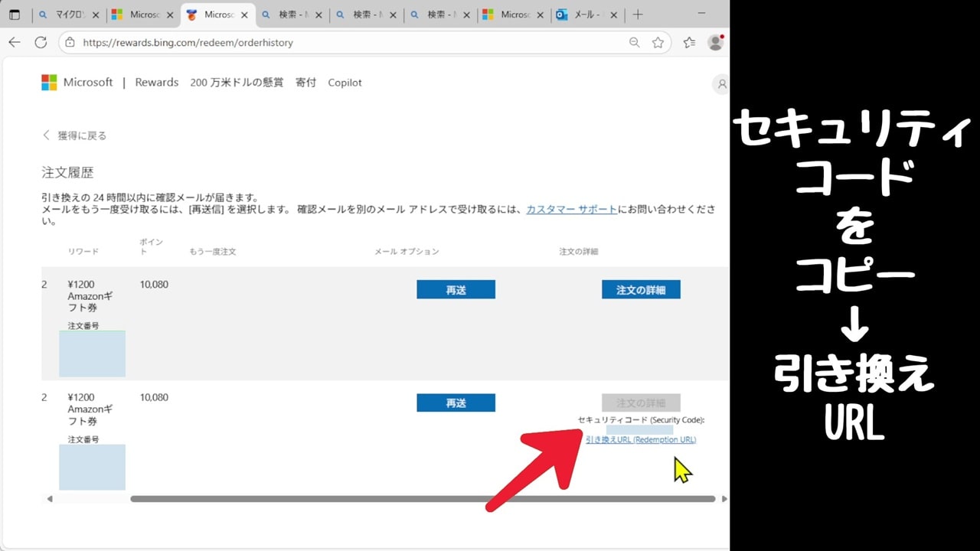Switch to the マイクロ search tab
The height and width of the screenshot is (551, 980).
[68, 15]
